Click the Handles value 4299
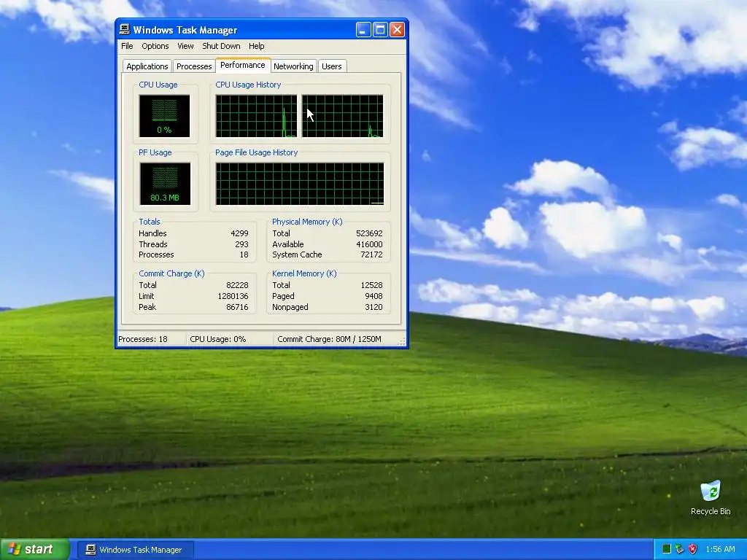Image resolution: width=747 pixels, height=560 pixels. coord(239,233)
